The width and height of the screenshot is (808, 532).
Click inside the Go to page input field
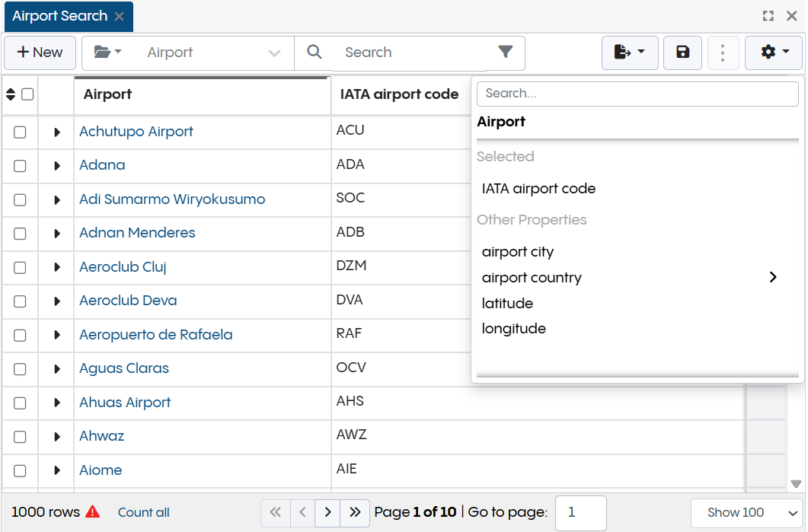point(582,512)
